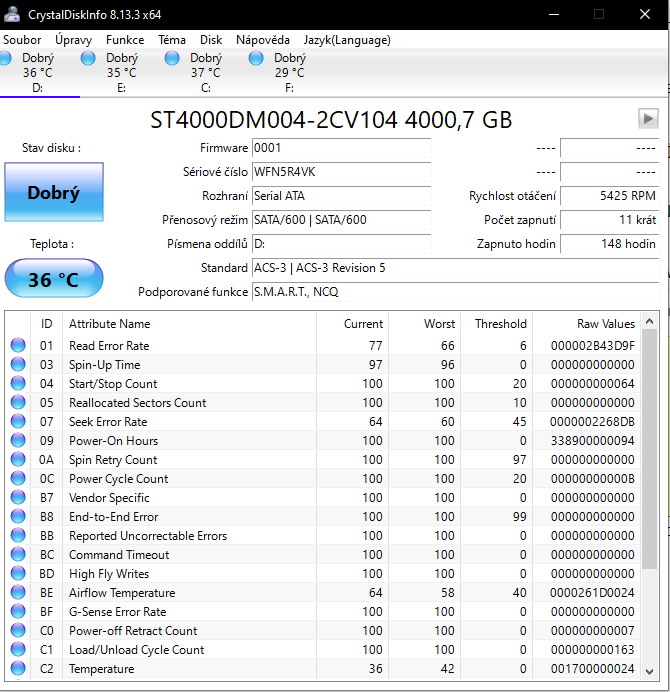Screen dimensions: 670x692
Task: Click status orb of Spin-Up Time row
Action: coord(18,364)
